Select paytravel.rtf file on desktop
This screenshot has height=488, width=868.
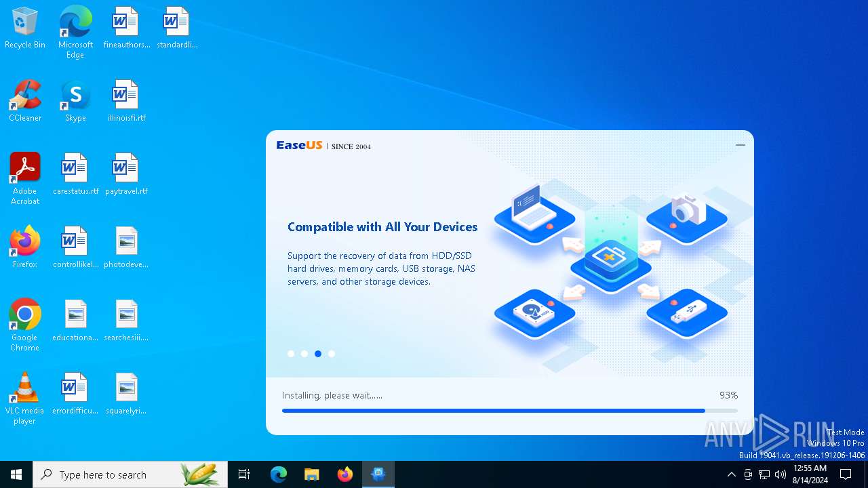click(x=127, y=175)
